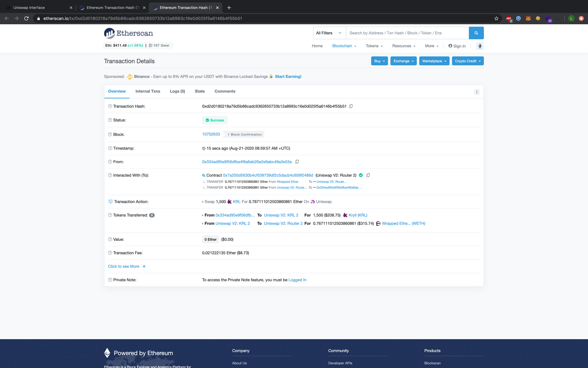Screen dimensions: 588x368
Task: Switch to the Comments tab
Action: coord(225,91)
